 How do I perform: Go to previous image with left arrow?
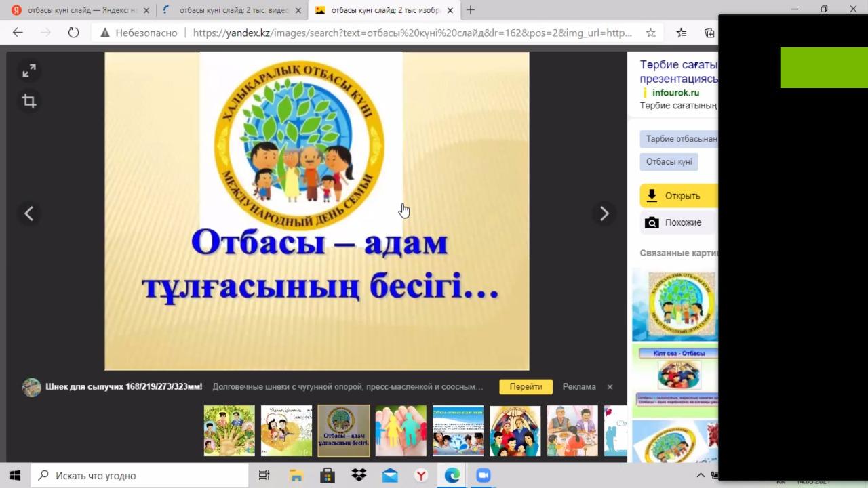pyautogui.click(x=29, y=213)
